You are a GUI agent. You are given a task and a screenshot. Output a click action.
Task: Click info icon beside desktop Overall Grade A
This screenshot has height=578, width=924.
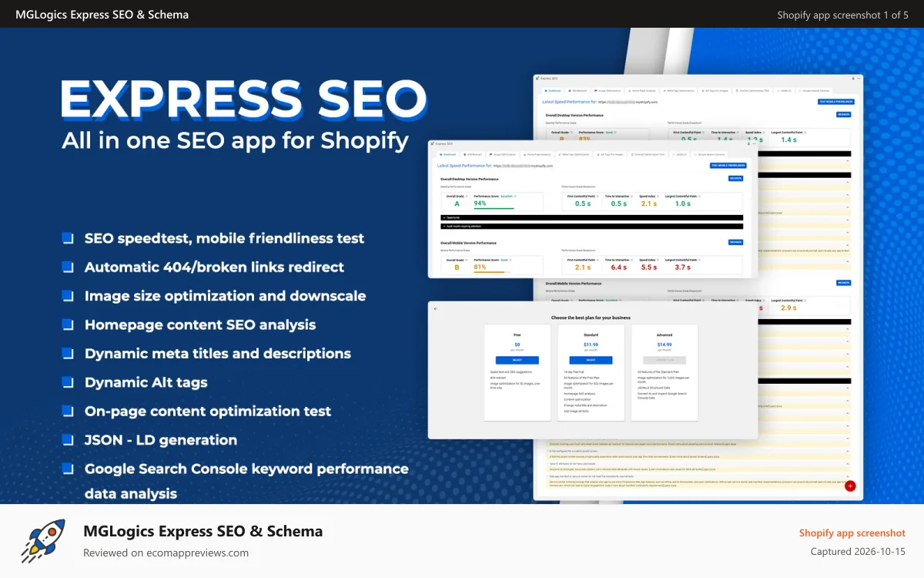467,197
